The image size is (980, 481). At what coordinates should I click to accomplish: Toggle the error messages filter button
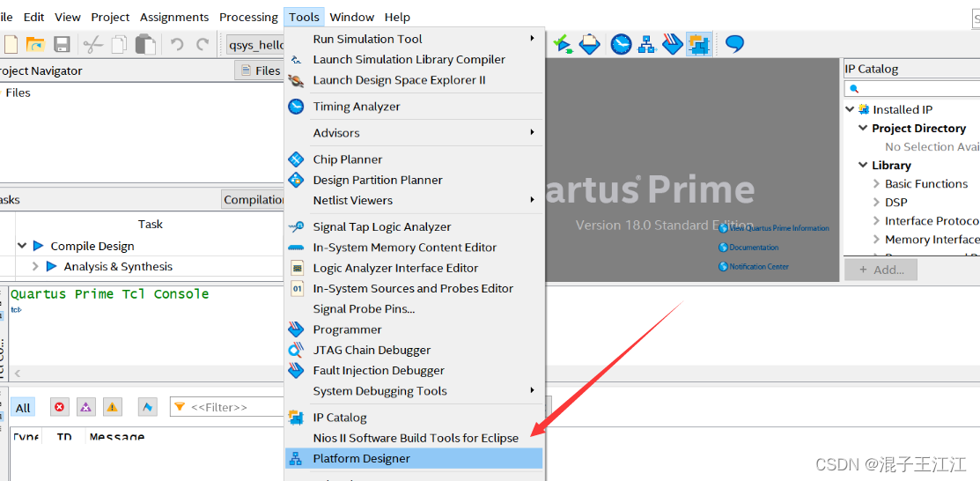point(59,407)
